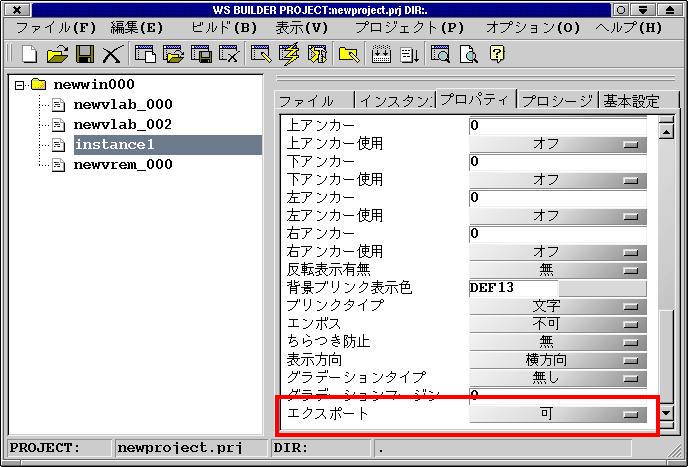This screenshot has width=688, height=467.
Task: Create a new window with window-page icon
Action: point(145,54)
